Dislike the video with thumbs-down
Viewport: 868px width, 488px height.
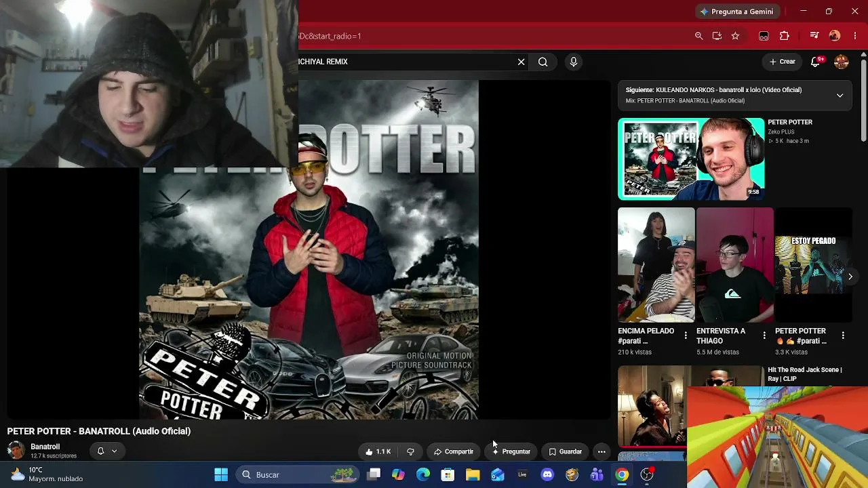(410, 452)
